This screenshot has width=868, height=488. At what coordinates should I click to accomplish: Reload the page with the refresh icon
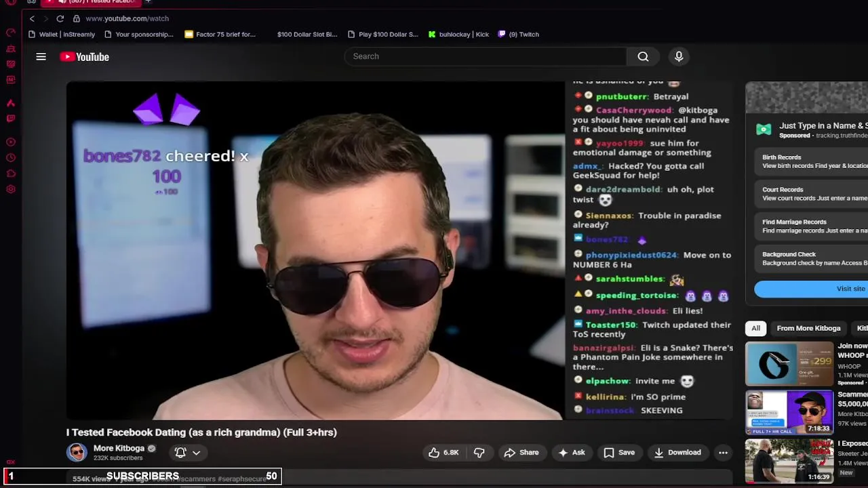click(60, 19)
